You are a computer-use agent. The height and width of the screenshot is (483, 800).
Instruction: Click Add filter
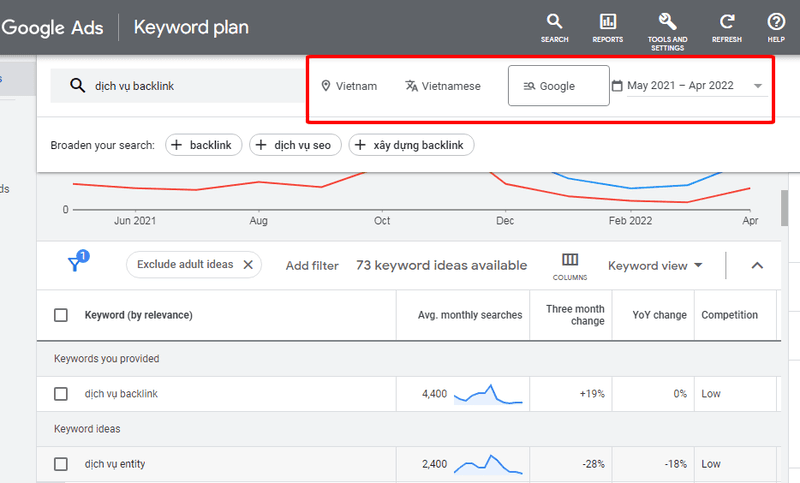coord(312,266)
